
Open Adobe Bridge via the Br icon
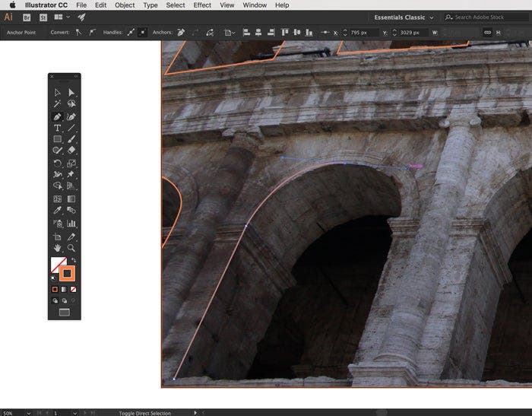(x=27, y=17)
